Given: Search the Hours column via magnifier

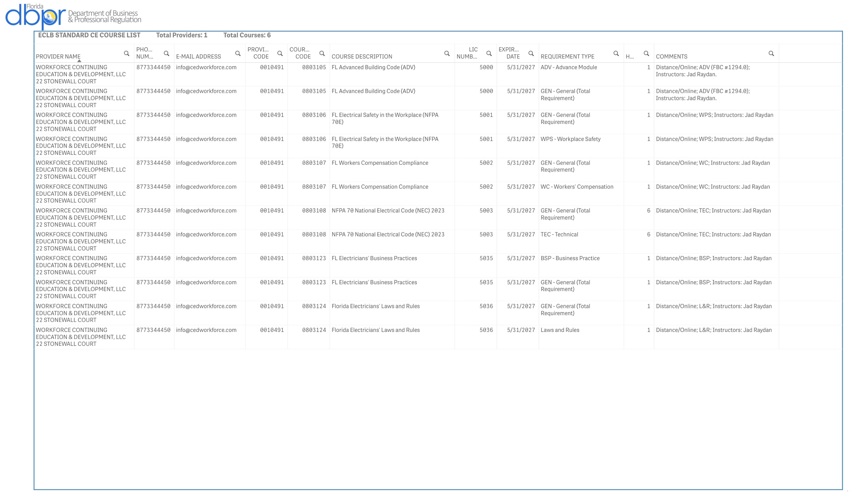Looking at the screenshot, I should point(646,53).
